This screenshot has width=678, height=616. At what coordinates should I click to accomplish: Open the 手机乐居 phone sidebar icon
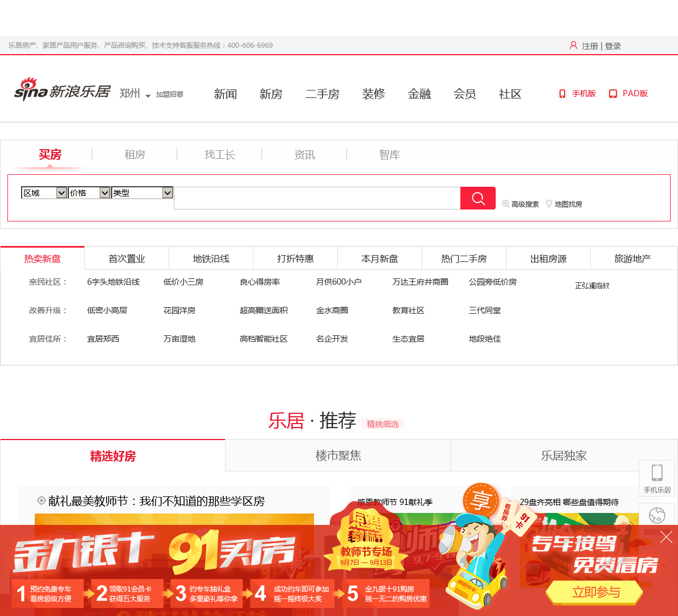click(657, 473)
